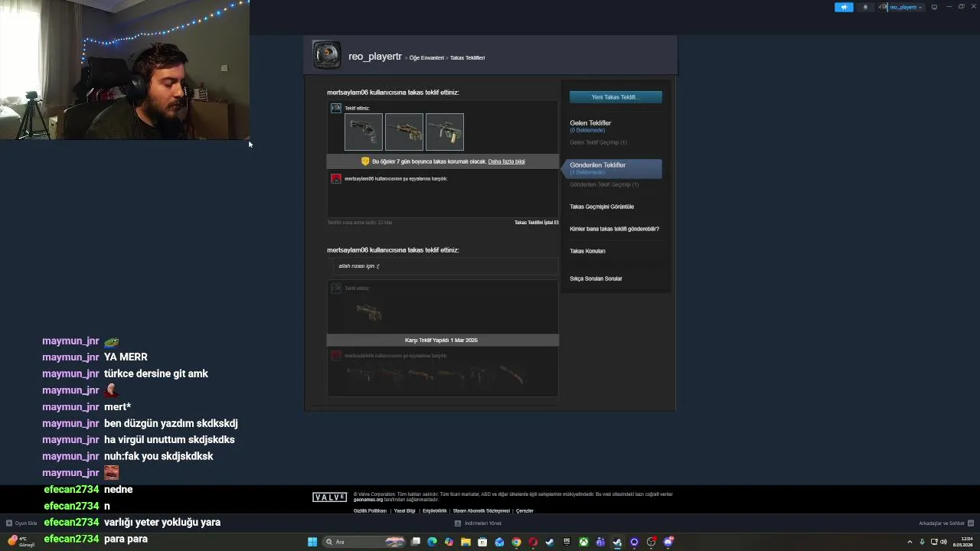Open Opera browser from taskbar

pos(533,542)
